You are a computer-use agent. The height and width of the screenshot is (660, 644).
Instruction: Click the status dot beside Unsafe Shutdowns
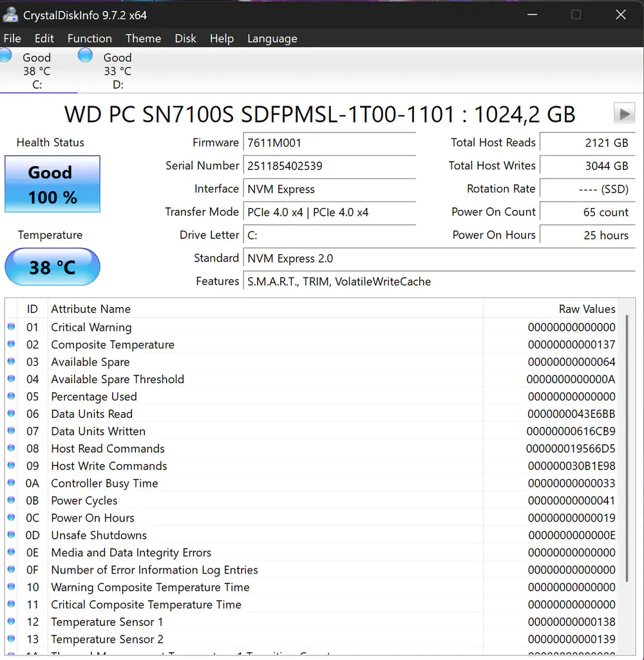click(x=11, y=535)
